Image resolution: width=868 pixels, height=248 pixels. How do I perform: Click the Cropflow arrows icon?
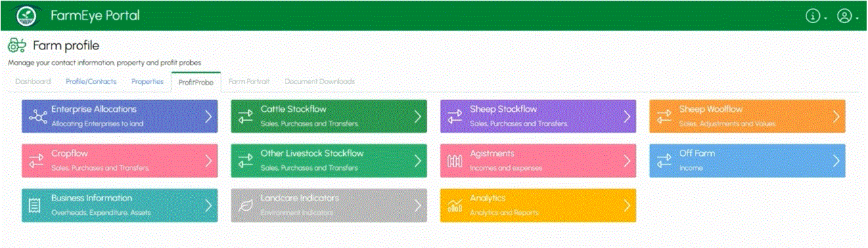point(37,161)
